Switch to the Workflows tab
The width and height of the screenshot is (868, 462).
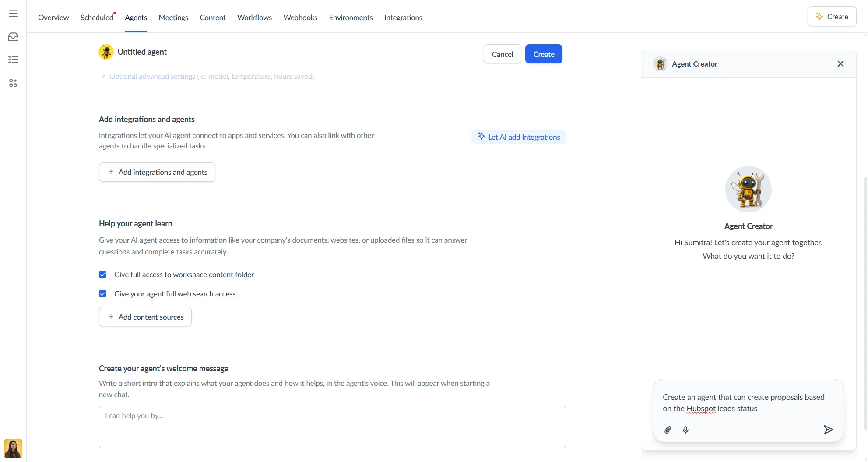[x=254, y=18]
